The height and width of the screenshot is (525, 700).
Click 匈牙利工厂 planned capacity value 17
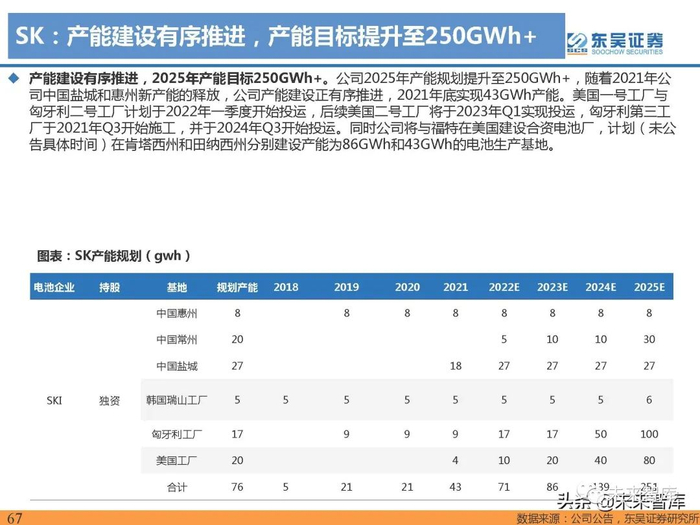click(237, 434)
